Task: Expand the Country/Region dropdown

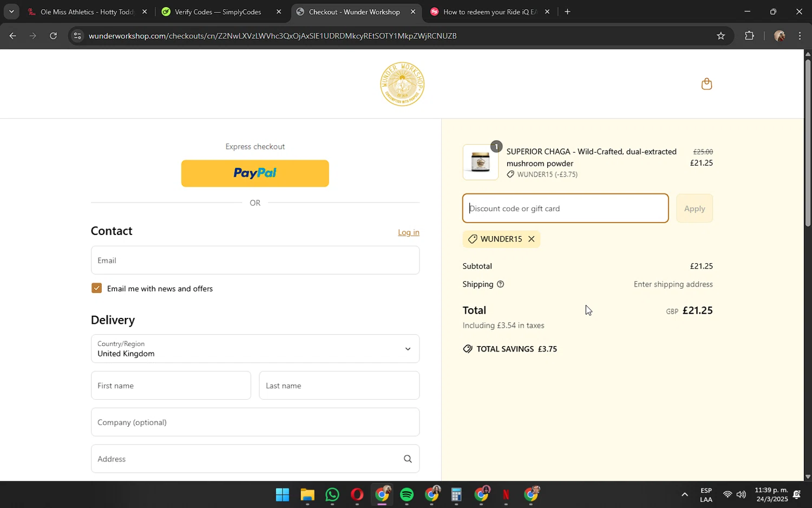Action: [x=255, y=349]
